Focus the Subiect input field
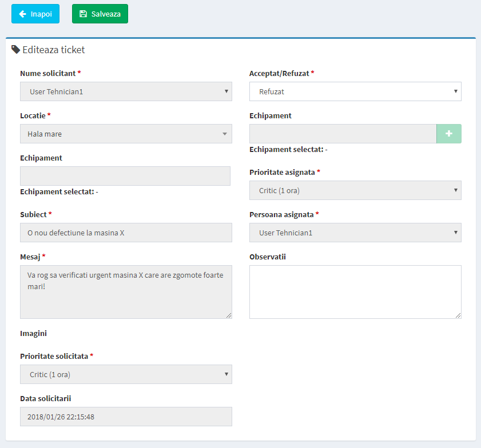481x448 pixels. [x=126, y=233]
